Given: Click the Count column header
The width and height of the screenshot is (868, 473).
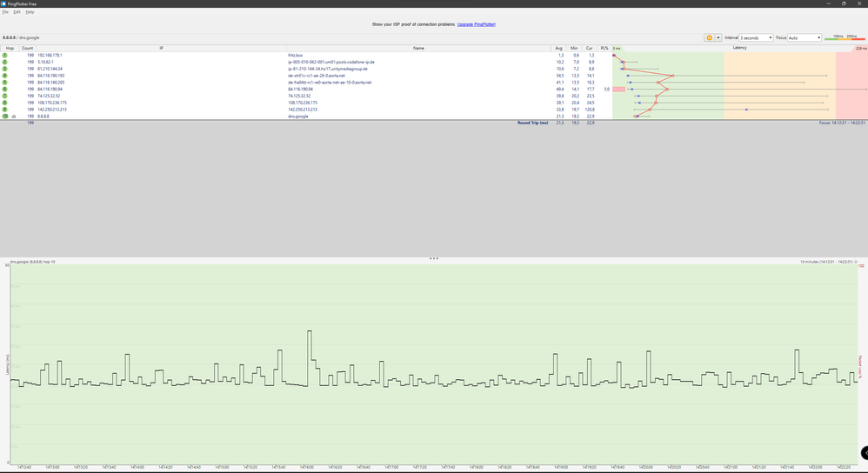Looking at the screenshot, I should [27, 48].
